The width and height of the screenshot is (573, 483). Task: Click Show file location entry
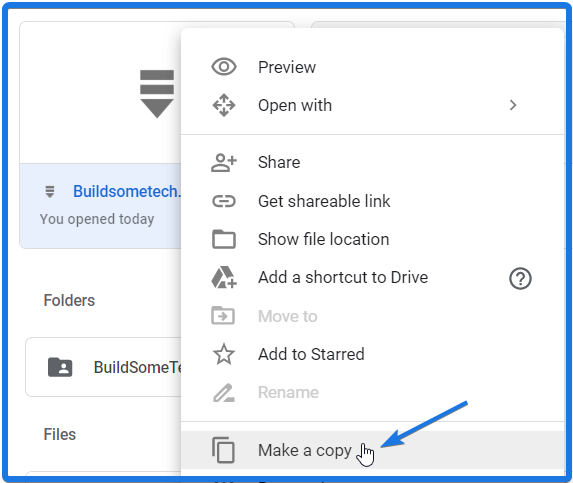[373, 239]
